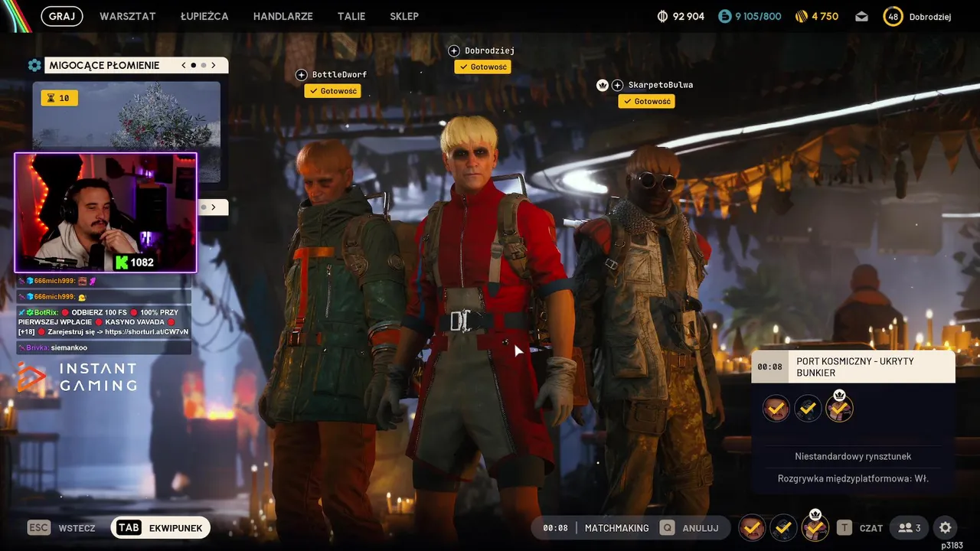Open TAB Ekwipunek inventory button
The width and height of the screenshot is (980, 551).
[160, 528]
